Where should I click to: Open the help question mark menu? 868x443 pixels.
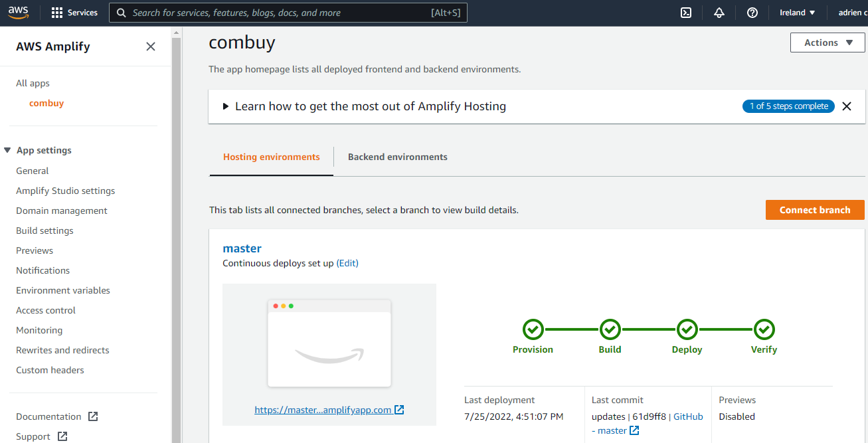point(752,13)
